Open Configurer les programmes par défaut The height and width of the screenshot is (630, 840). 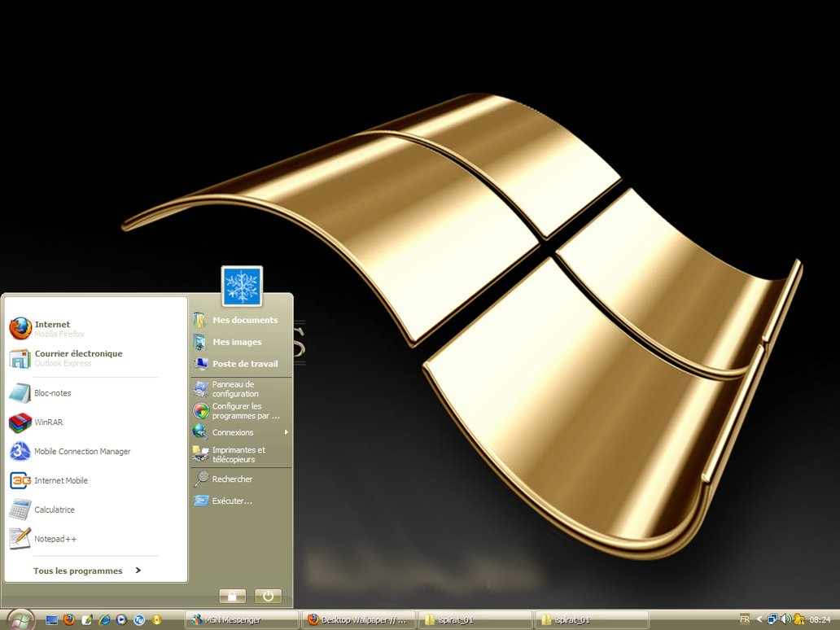tap(241, 411)
